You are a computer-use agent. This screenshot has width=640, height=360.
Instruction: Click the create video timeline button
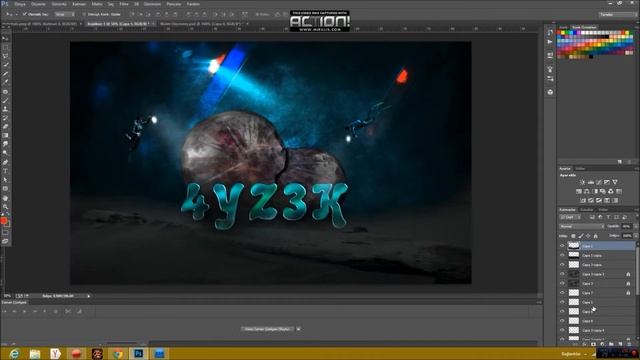coord(267,329)
